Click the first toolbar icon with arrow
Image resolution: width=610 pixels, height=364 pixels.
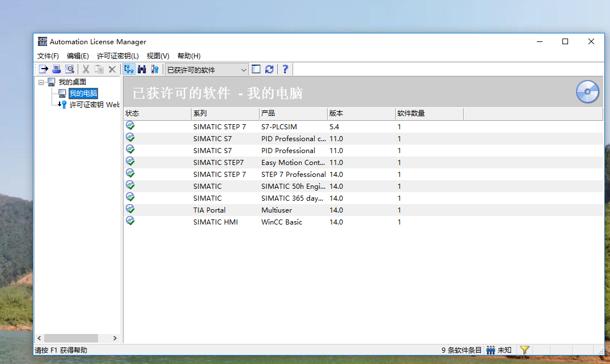44,69
